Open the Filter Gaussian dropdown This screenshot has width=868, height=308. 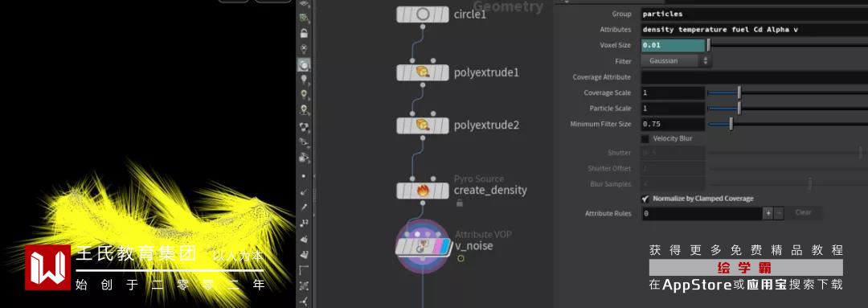point(676,61)
